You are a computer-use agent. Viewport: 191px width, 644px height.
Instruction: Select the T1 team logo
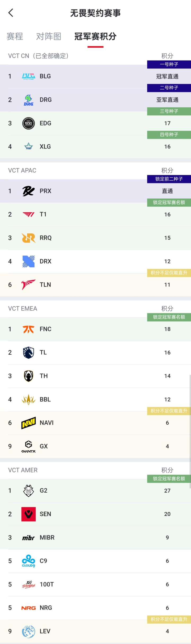(28, 214)
